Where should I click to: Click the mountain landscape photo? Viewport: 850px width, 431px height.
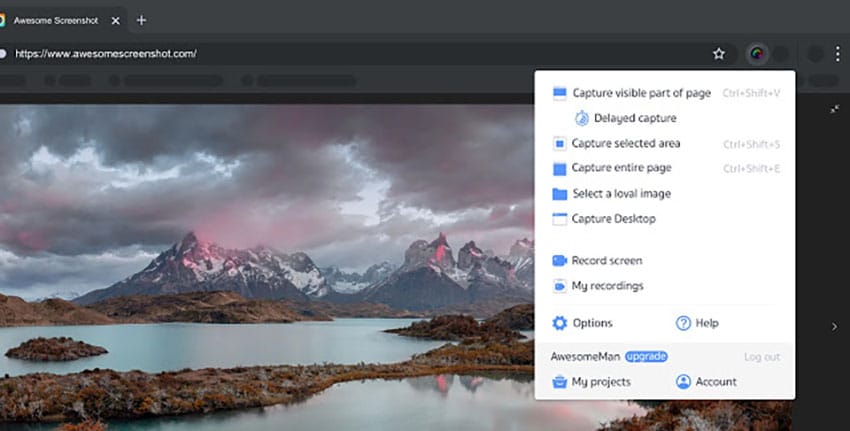(266, 266)
